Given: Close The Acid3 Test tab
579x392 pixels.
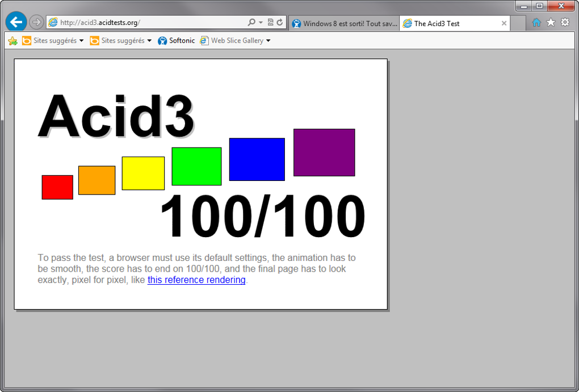Looking at the screenshot, I should point(504,24).
